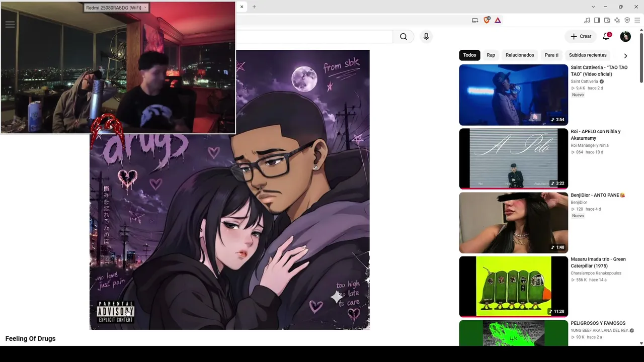
Task: Open the A Pelo video thumbnail
Action: pyautogui.click(x=513, y=159)
